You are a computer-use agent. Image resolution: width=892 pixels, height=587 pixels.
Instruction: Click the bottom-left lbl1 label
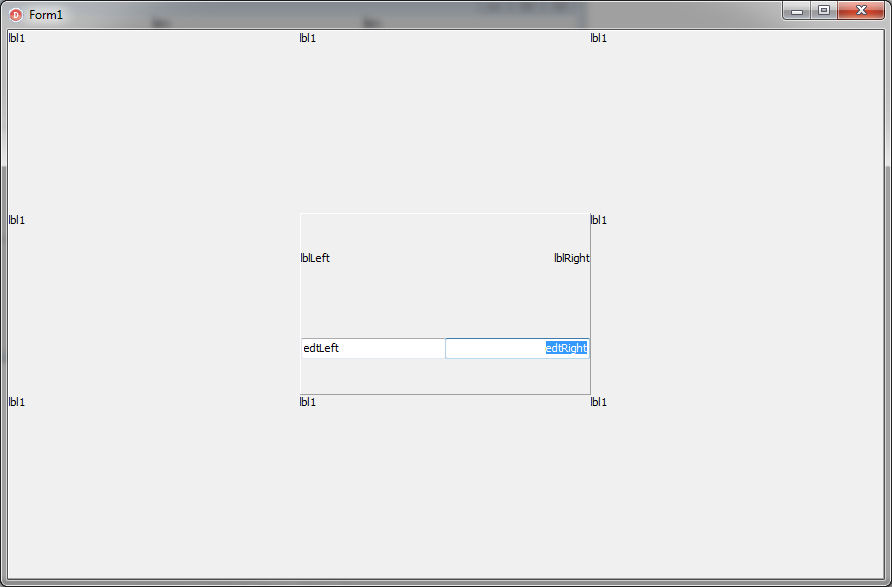[17, 402]
